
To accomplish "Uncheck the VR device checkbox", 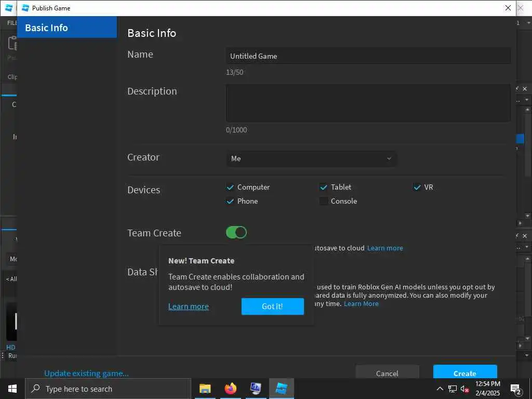I will (x=417, y=187).
